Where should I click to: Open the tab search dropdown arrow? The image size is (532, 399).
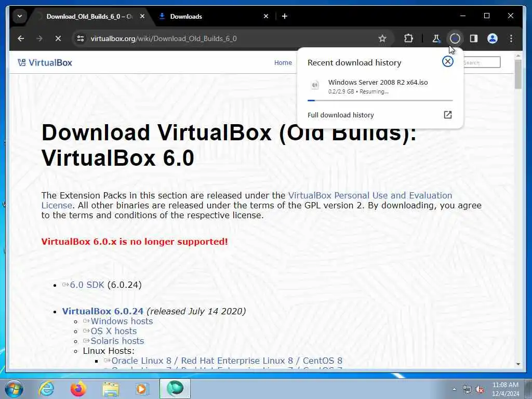(x=20, y=16)
